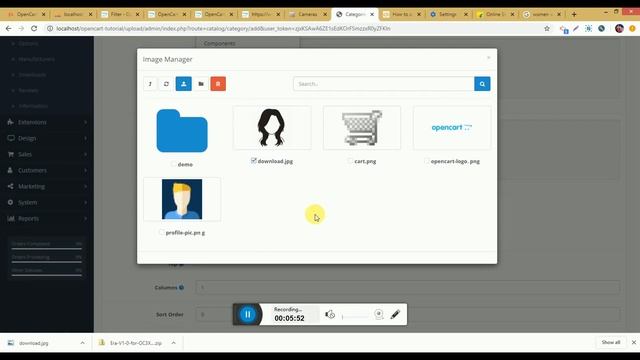Click the demo folder name label
Viewport: 640px width, 360px height.
185,164
